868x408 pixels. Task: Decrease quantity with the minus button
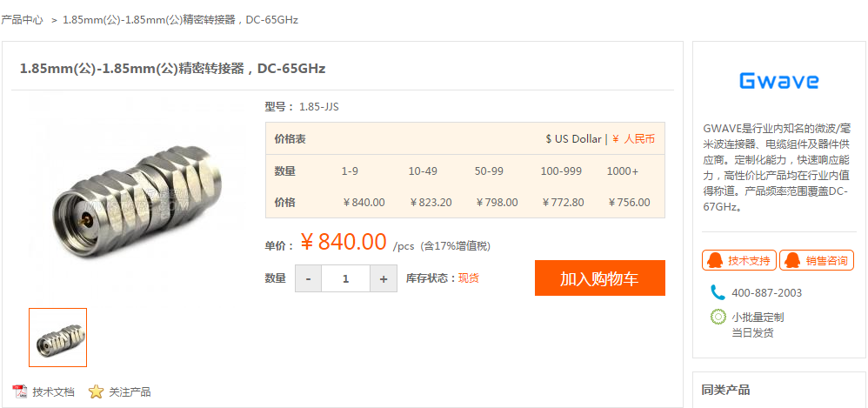[x=308, y=278]
